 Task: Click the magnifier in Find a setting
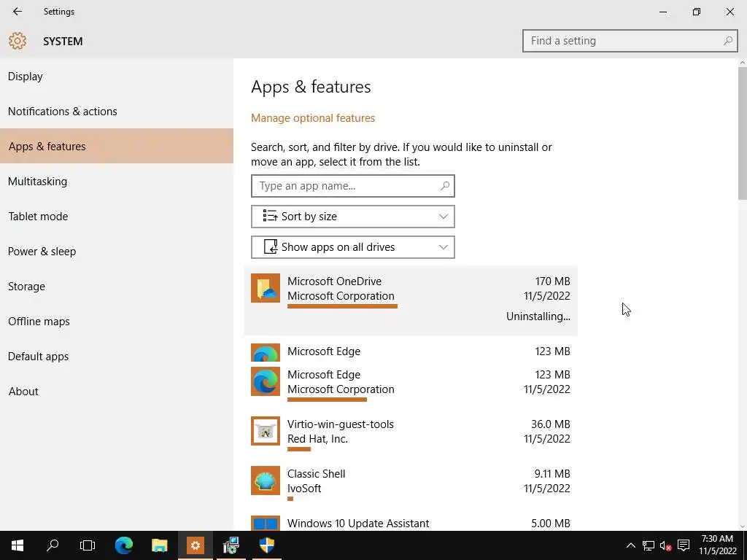[727, 41]
